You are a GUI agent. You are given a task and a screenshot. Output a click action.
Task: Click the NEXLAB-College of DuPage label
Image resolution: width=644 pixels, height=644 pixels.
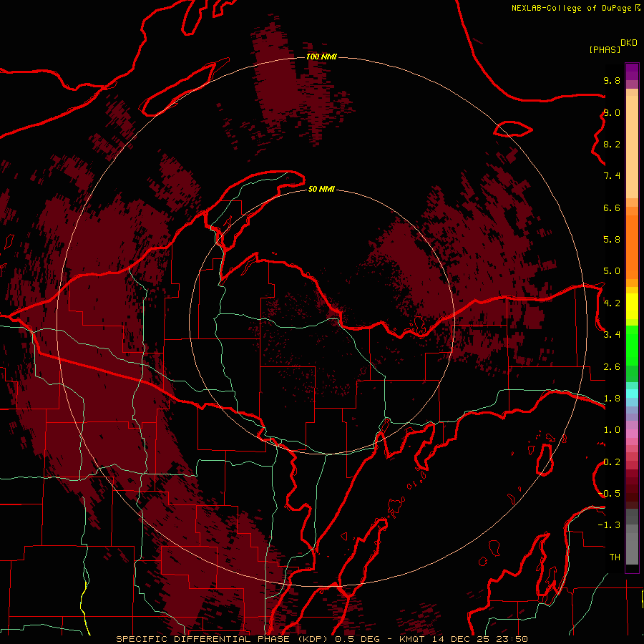[572, 8]
